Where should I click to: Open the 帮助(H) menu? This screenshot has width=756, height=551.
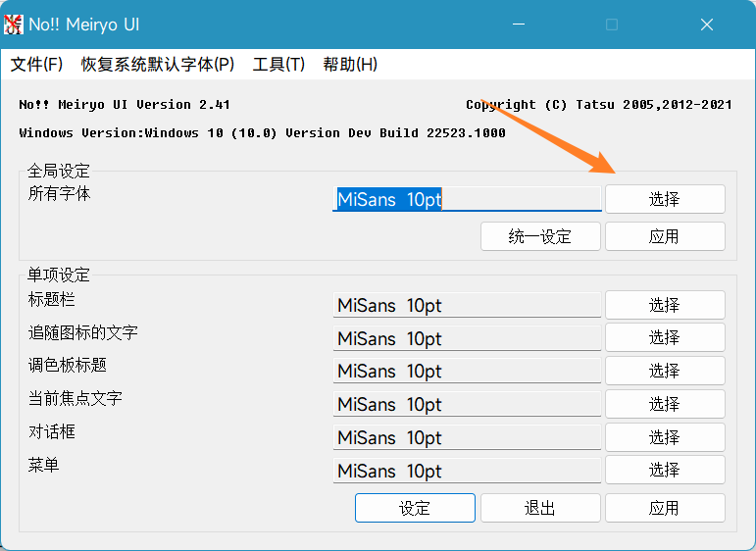(350, 64)
